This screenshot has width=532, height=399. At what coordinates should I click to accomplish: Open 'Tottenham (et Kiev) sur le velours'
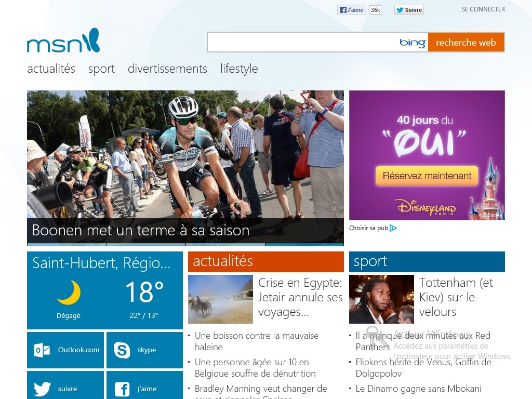[456, 297]
